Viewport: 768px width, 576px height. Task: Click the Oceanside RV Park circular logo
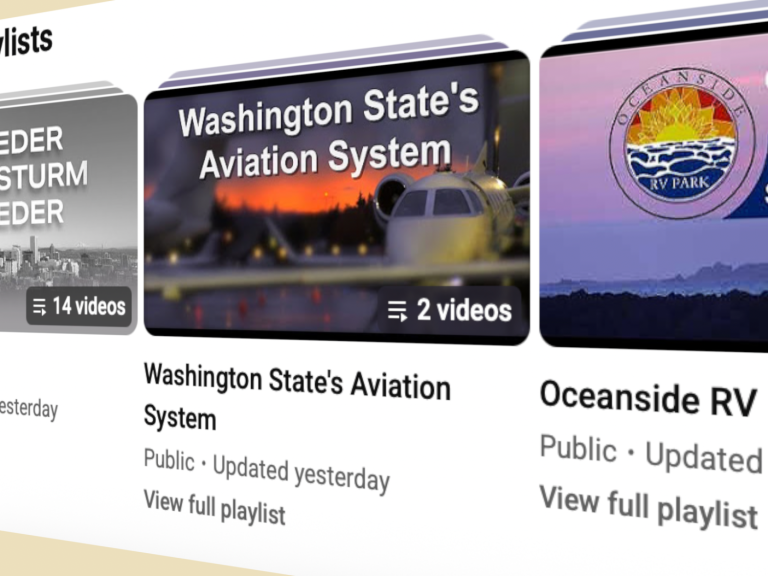pos(679,144)
